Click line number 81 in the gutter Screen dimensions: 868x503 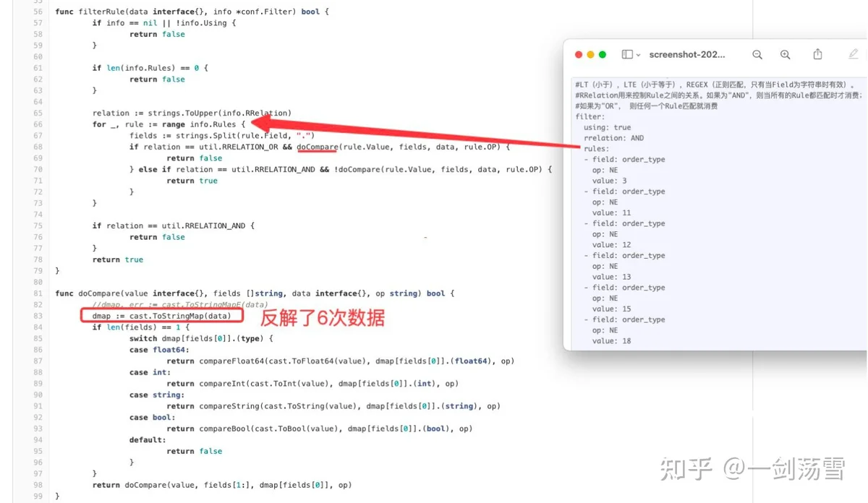point(38,293)
